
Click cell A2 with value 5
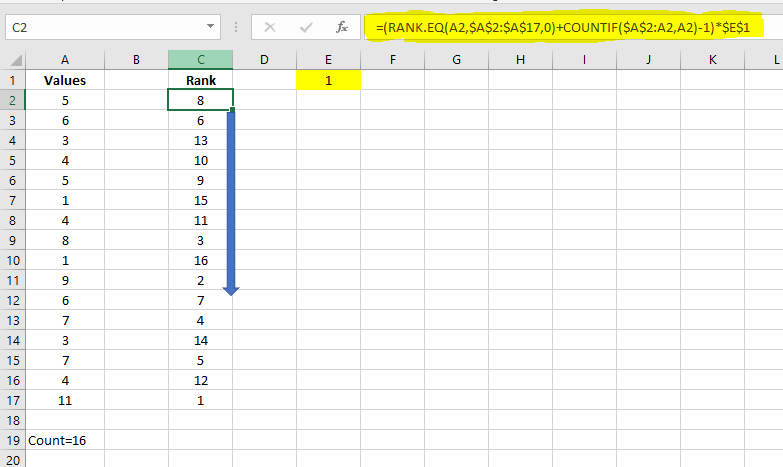tap(65, 100)
